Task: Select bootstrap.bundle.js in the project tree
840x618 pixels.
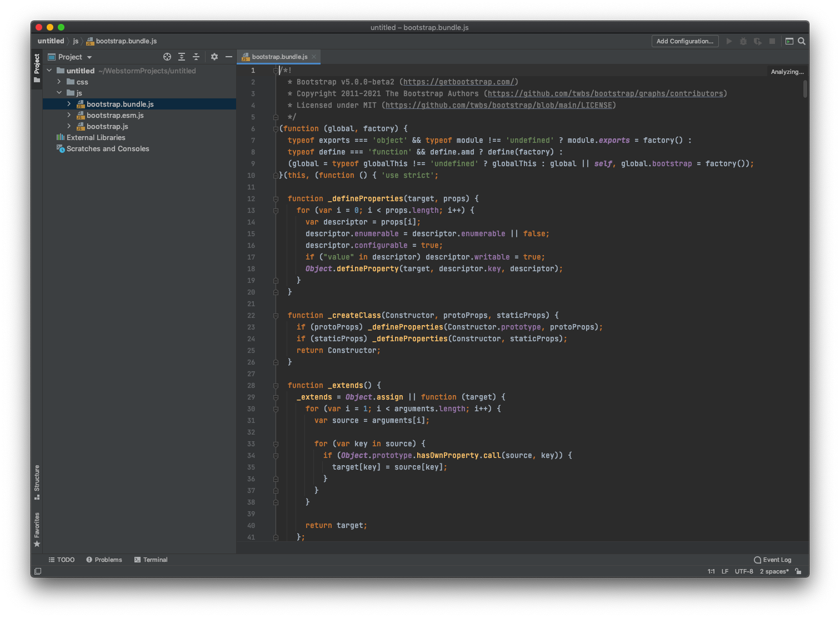Action: pyautogui.click(x=139, y=104)
